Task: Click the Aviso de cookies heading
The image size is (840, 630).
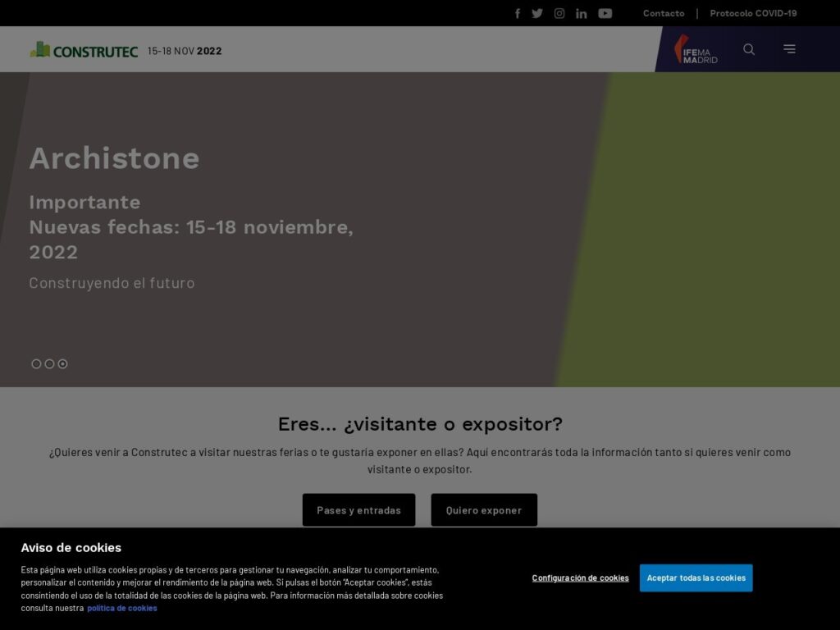Action: click(71, 547)
